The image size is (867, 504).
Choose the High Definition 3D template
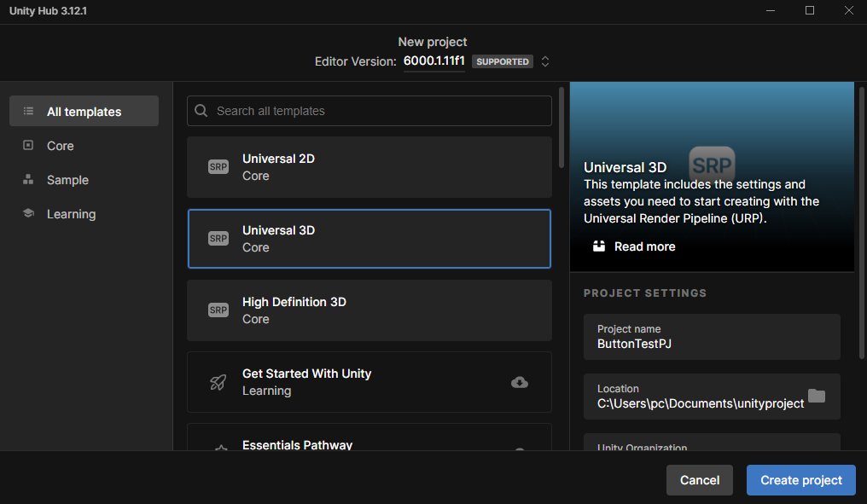tap(369, 310)
